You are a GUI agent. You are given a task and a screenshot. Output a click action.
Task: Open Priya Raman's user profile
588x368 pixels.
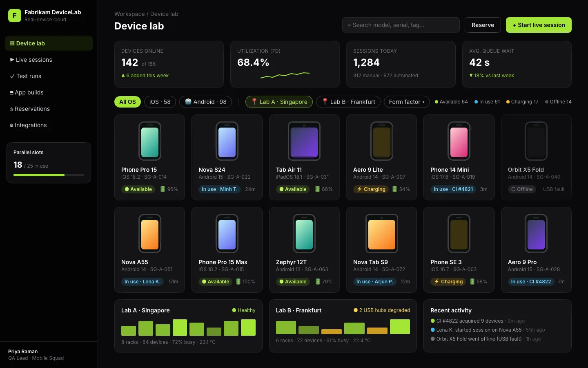49,355
